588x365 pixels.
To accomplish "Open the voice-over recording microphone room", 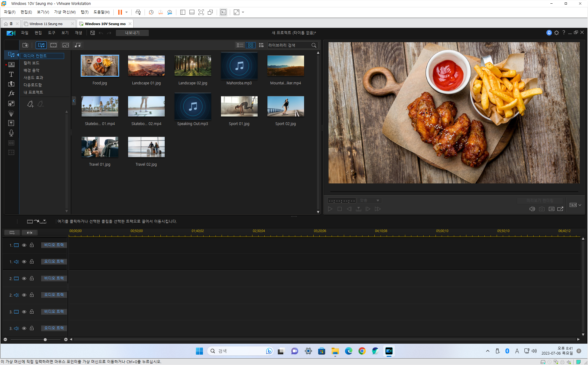I will pos(11,133).
